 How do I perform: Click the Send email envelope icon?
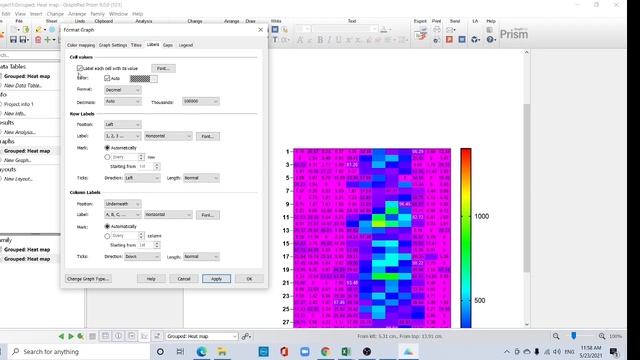(x=451, y=30)
